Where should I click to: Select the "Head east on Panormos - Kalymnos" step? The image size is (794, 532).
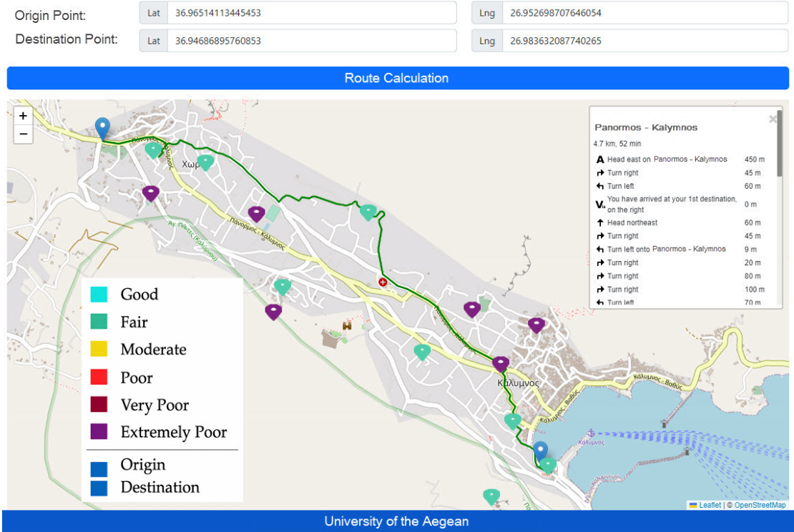pos(680,159)
